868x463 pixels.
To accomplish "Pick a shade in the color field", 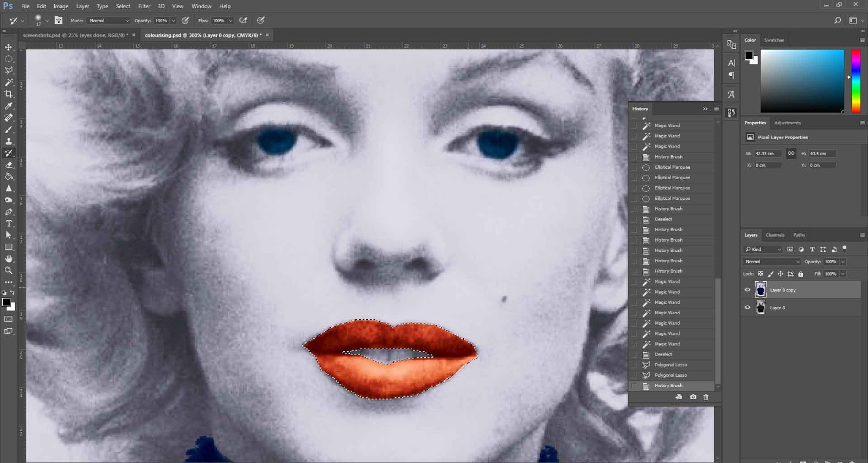I will point(802,81).
